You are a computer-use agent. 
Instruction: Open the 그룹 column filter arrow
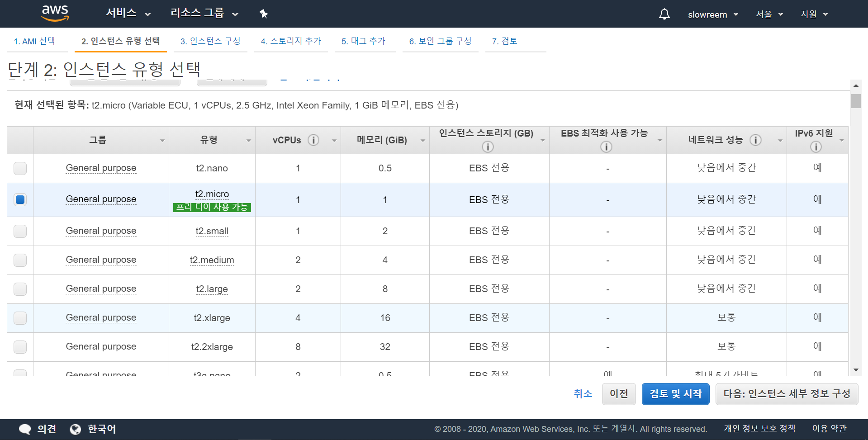162,141
